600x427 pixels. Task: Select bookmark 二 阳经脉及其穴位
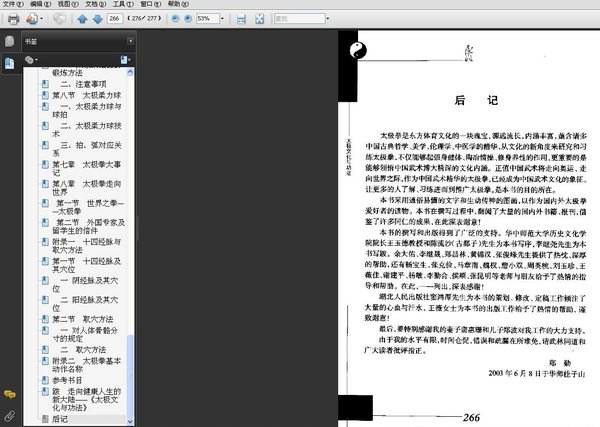click(85, 303)
